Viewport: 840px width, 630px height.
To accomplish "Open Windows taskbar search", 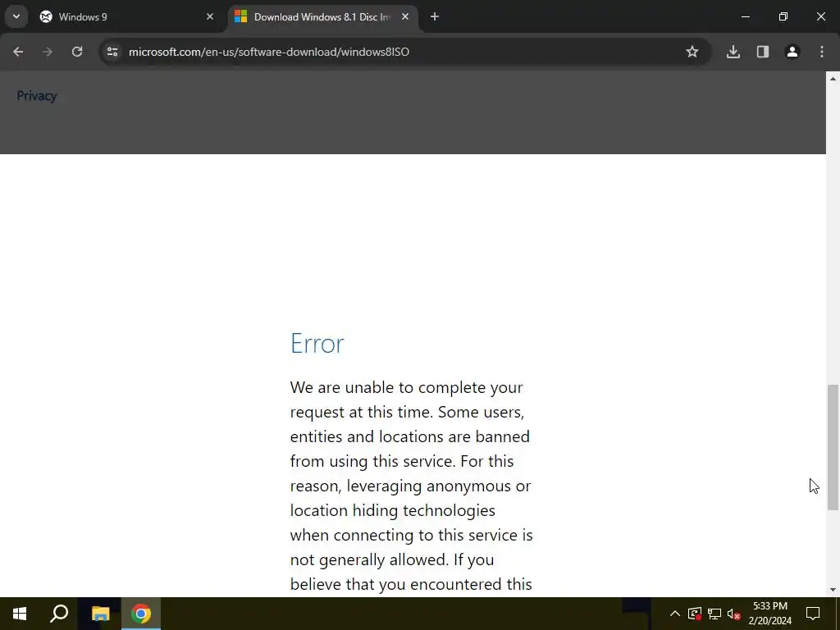I will pos(59,614).
